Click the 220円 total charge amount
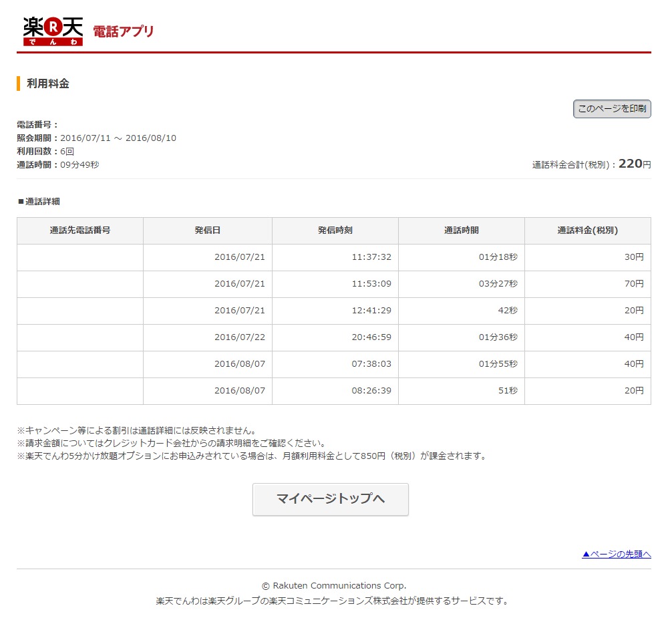 (x=634, y=164)
